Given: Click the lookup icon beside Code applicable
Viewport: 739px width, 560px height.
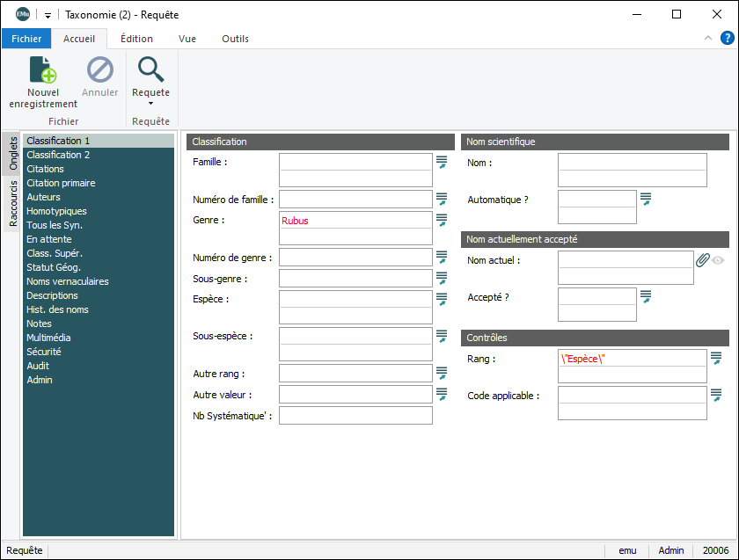Looking at the screenshot, I should 716,395.
